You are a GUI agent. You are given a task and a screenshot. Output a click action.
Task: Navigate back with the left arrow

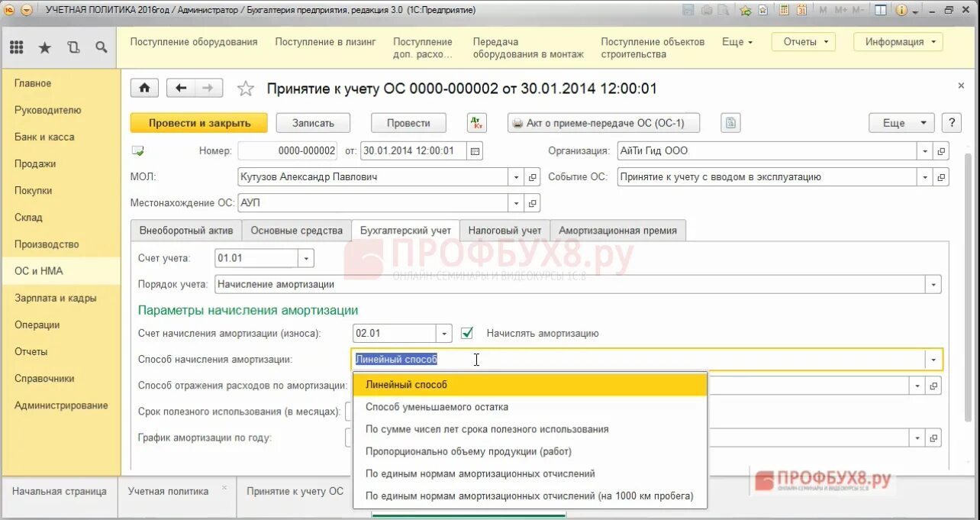pos(181,88)
